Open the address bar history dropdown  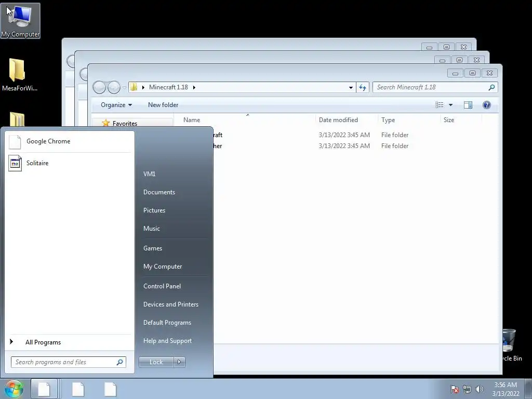(351, 87)
